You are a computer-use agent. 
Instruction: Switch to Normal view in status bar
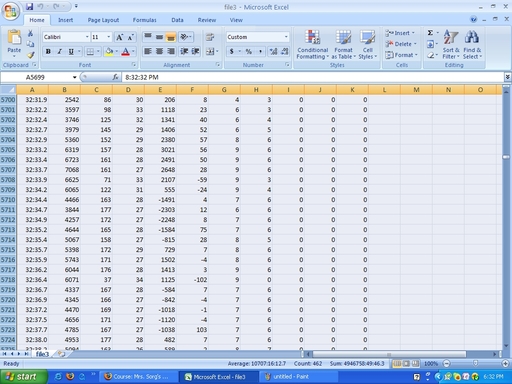(397, 364)
